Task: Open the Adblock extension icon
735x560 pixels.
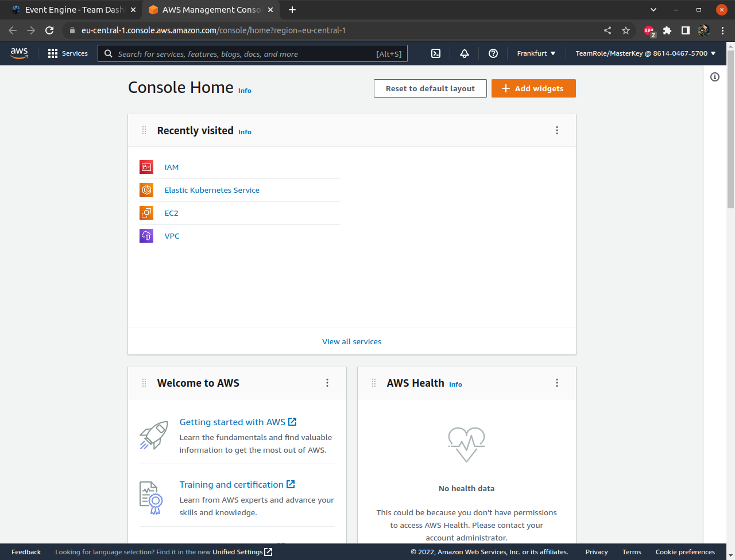Action: pyautogui.click(x=649, y=31)
